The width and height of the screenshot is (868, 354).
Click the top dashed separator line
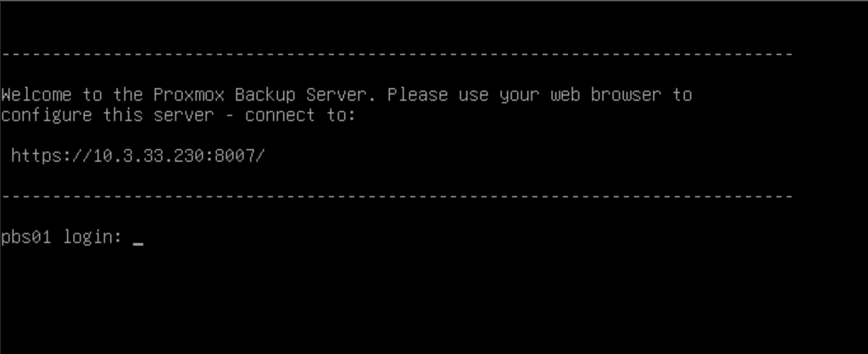tap(397, 55)
